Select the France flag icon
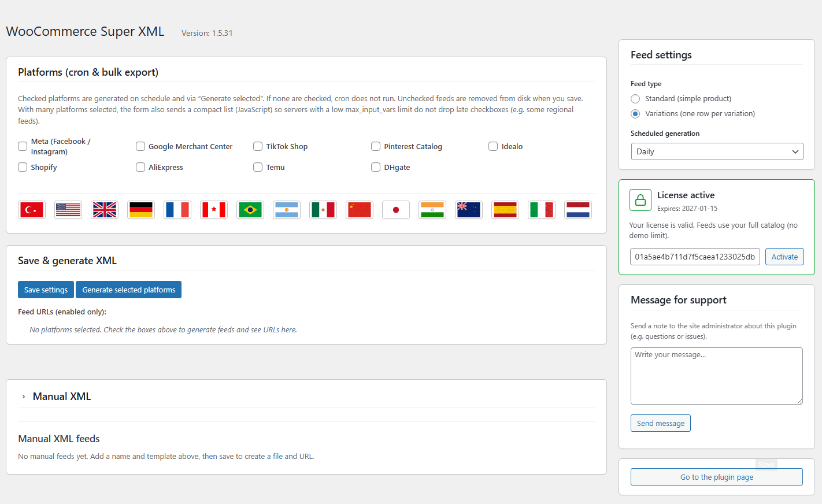Image resolution: width=822 pixels, height=504 pixels. 177,210
